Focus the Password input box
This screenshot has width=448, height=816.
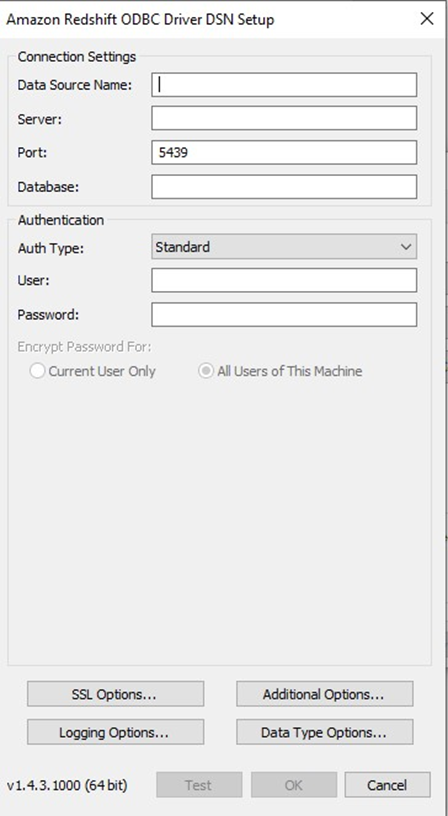point(284,315)
